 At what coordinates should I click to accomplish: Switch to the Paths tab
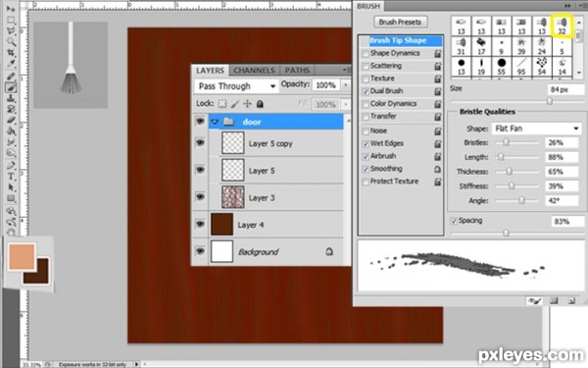[297, 71]
